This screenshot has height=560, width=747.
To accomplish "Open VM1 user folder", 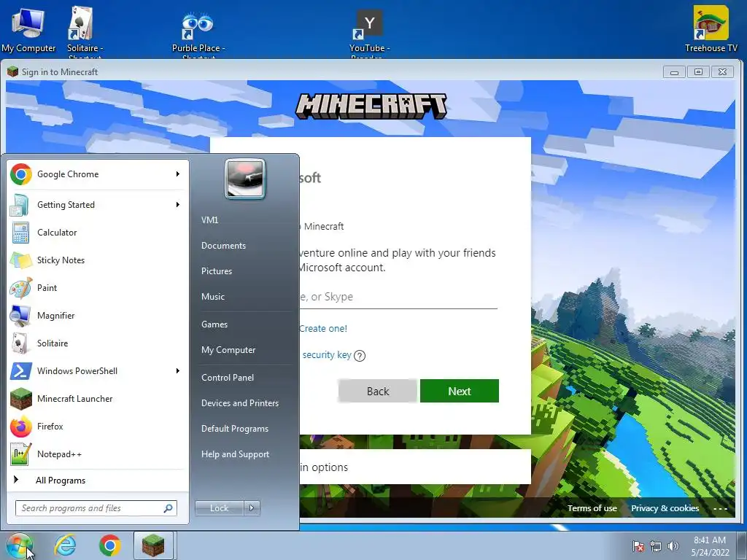I will pyautogui.click(x=209, y=220).
